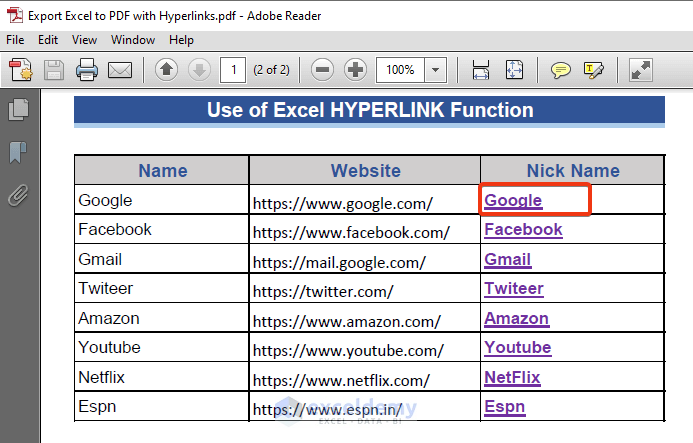Follow the Facebook hyperlink in Nick Name column
Image resolution: width=693 pixels, height=443 pixels.
523,230
